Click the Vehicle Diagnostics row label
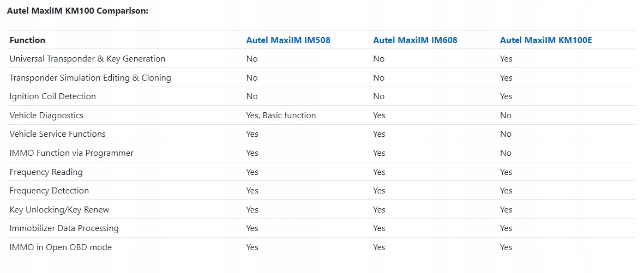This screenshot has height=273, width=644. [46, 116]
